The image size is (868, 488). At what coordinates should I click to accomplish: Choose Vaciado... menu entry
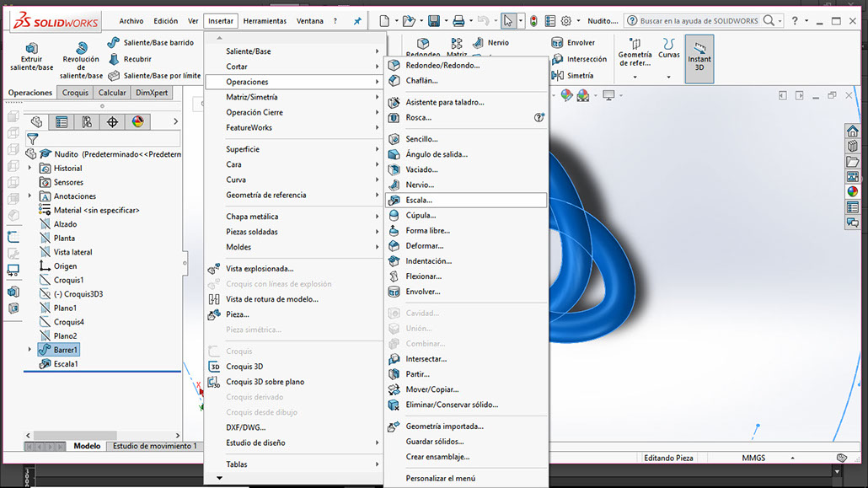coord(466,169)
